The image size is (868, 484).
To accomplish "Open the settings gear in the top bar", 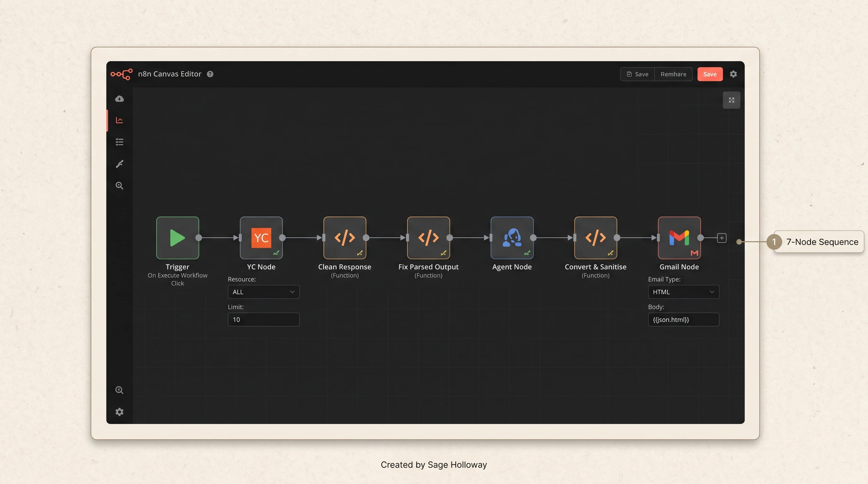I will click(733, 74).
